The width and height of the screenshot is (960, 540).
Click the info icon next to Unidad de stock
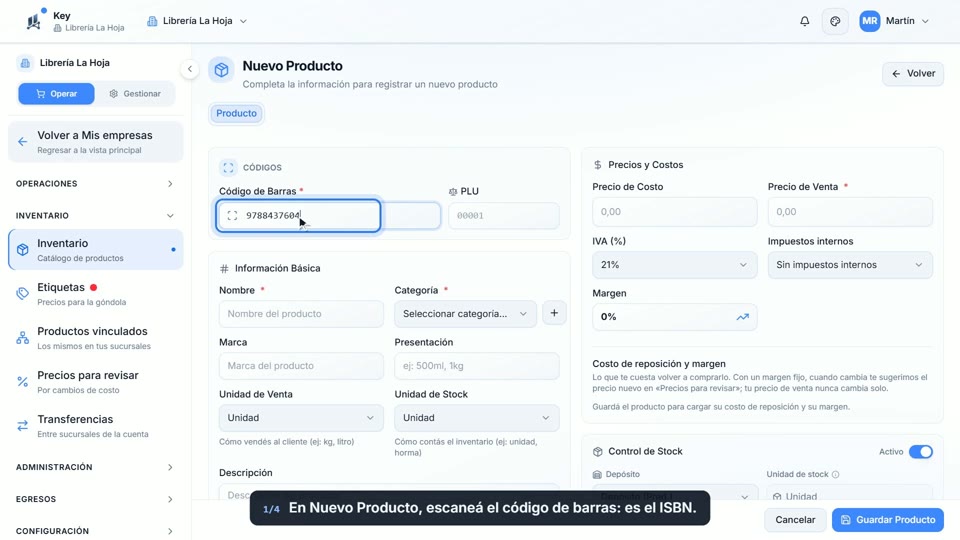836,474
